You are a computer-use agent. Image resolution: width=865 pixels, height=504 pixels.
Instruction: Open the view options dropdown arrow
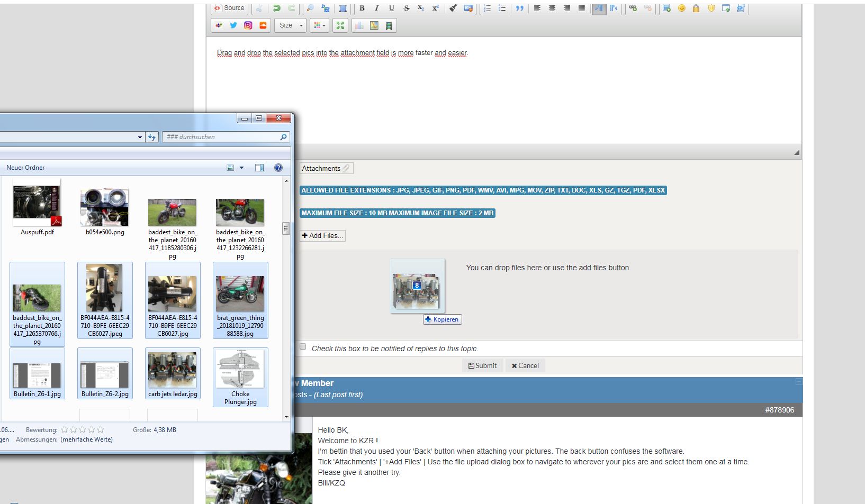[x=242, y=168]
